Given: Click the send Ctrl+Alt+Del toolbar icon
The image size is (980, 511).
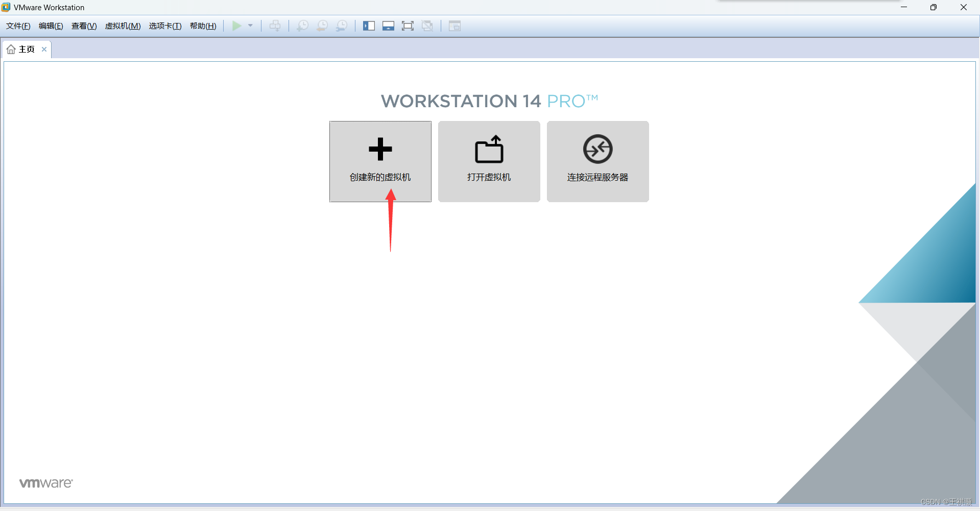Looking at the screenshot, I should (275, 26).
